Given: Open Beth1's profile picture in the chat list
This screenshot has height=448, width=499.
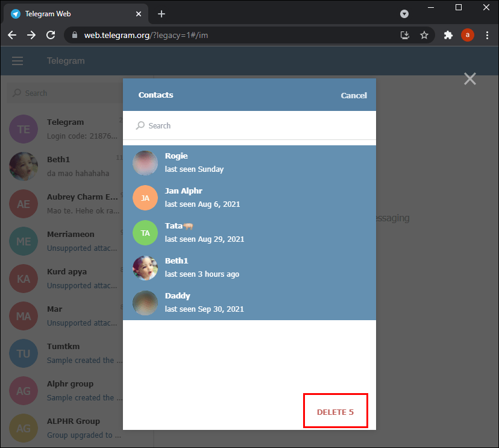Looking at the screenshot, I should coord(24,166).
